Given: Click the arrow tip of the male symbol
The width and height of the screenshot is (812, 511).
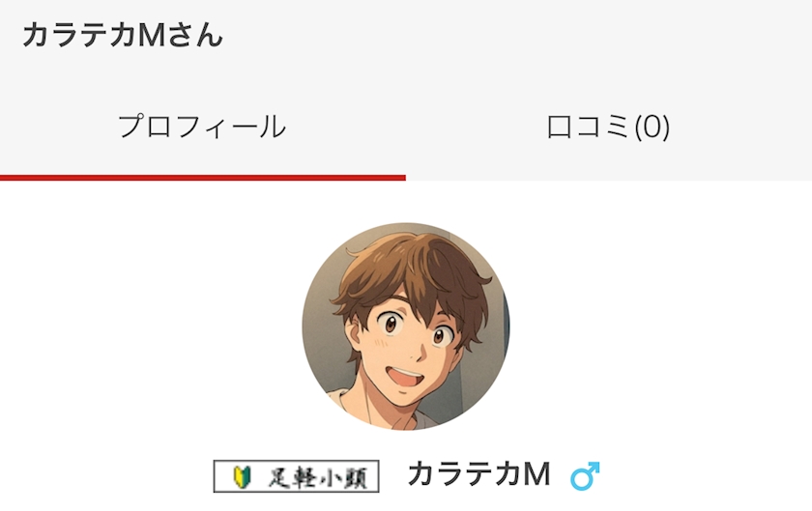Looking at the screenshot, I should point(594,467).
